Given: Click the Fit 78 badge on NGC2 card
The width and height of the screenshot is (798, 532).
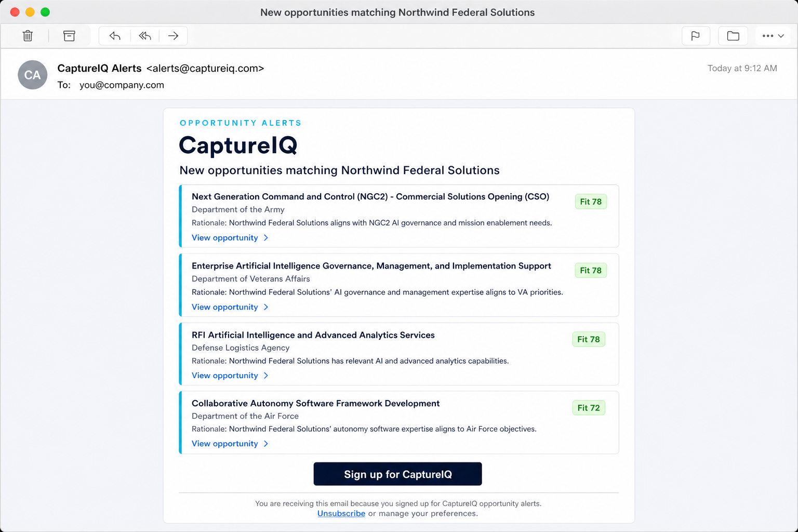Looking at the screenshot, I should click(591, 202).
